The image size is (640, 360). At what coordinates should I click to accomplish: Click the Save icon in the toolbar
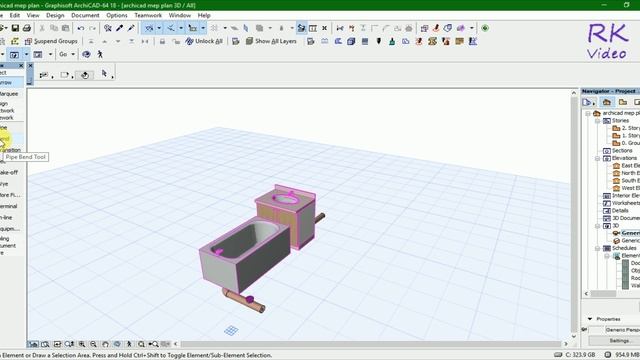[x=15, y=28]
